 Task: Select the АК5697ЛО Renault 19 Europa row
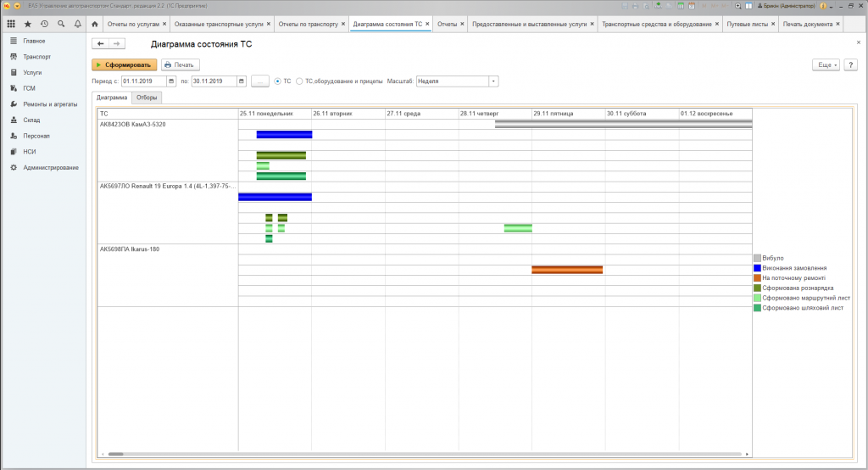pos(168,213)
